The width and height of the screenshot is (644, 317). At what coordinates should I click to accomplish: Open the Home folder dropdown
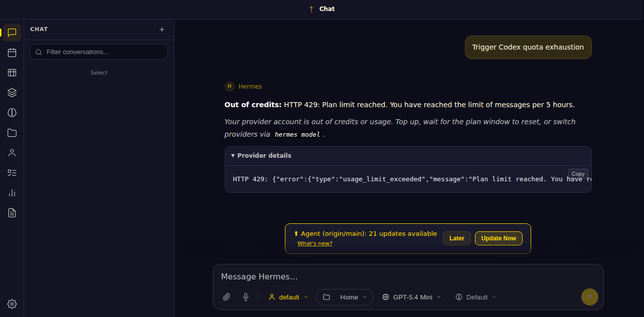coord(345,297)
